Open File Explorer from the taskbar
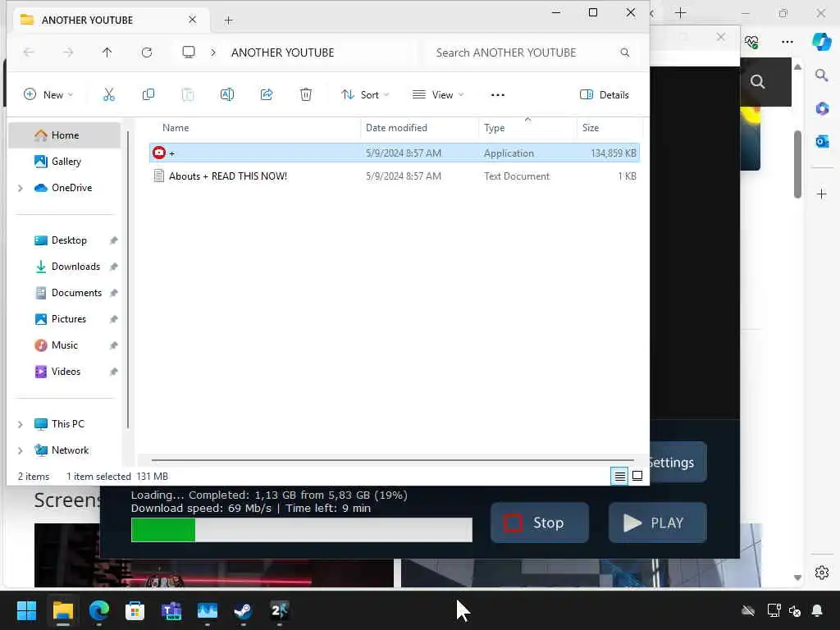 (62, 610)
